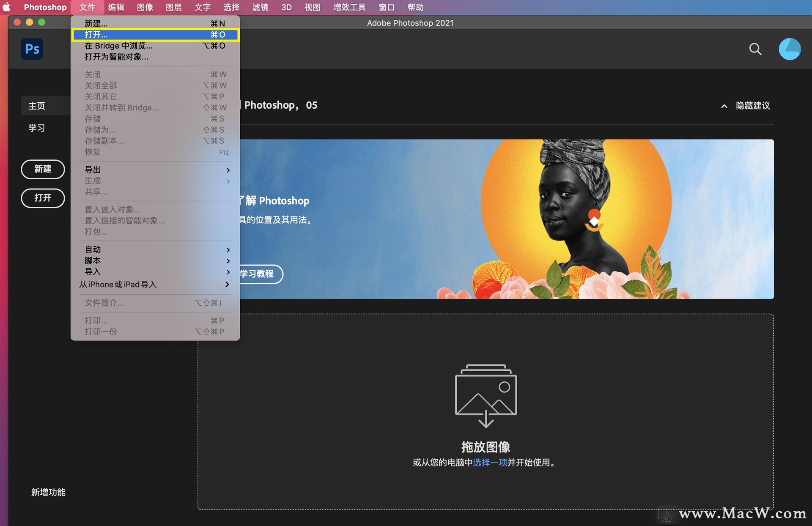Screen dimensions: 812x526
Task: Open the 选择 menu
Action: (x=231, y=7)
